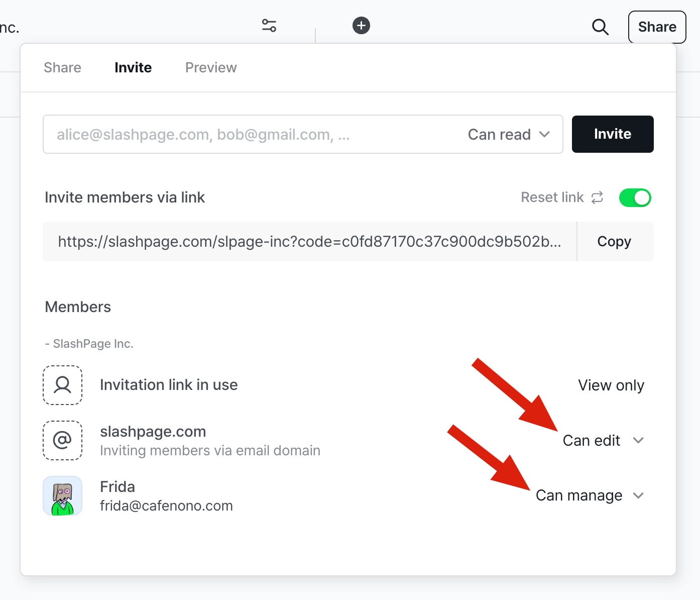
Task: Open Frida's avatar picture
Action: (63, 495)
